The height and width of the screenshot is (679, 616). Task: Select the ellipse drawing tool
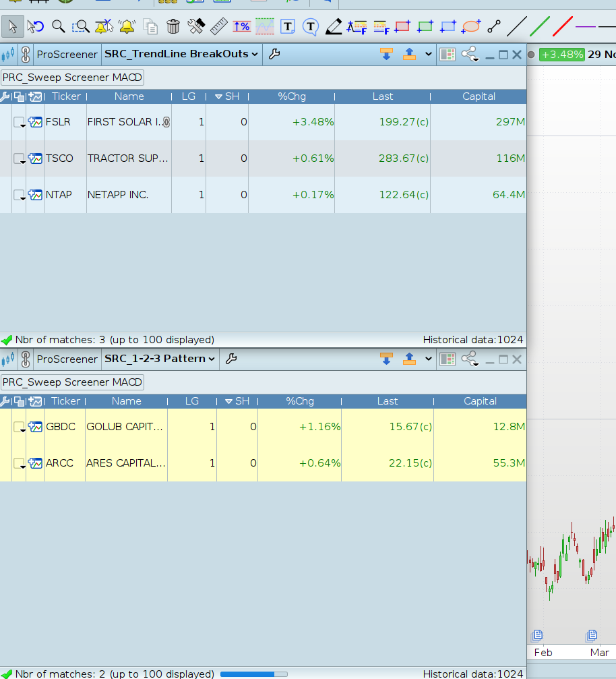(x=471, y=27)
